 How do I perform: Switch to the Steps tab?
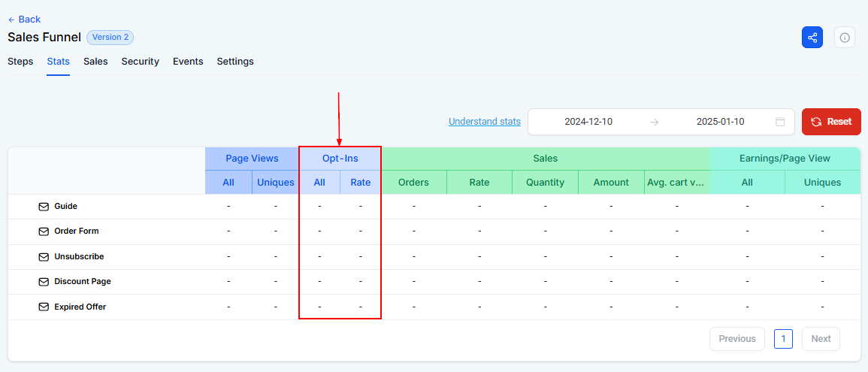[x=20, y=62]
